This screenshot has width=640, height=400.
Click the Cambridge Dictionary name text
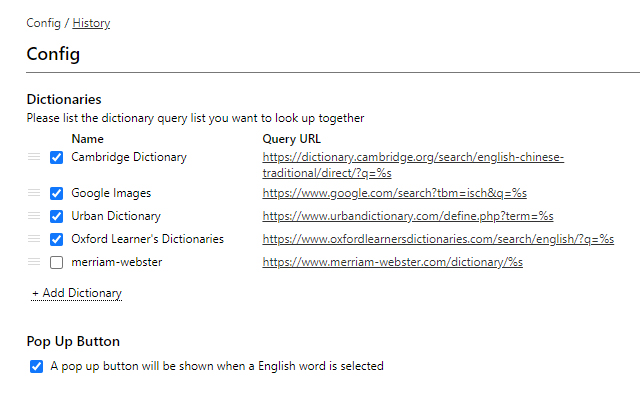pyautogui.click(x=129, y=157)
